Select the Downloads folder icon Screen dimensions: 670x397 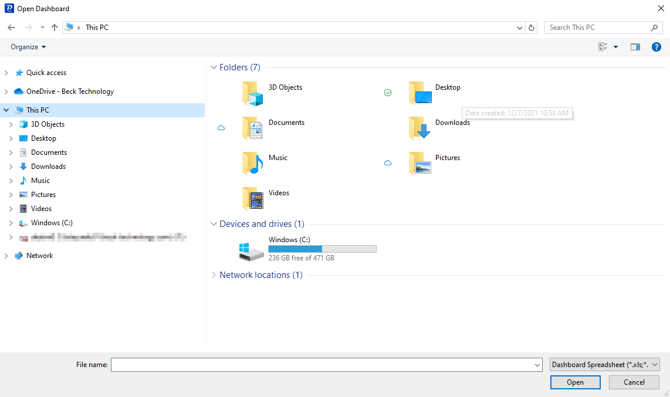(x=419, y=128)
